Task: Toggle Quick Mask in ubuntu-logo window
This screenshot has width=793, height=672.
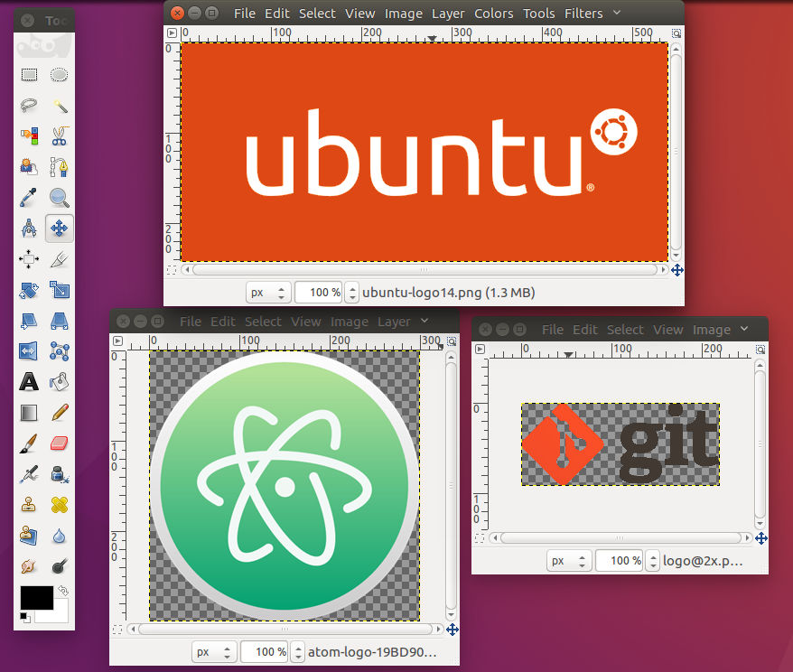Action: tap(172, 271)
